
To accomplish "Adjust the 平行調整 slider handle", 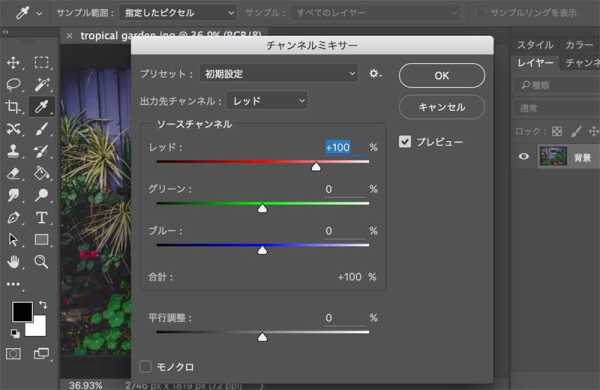I will pyautogui.click(x=262, y=337).
